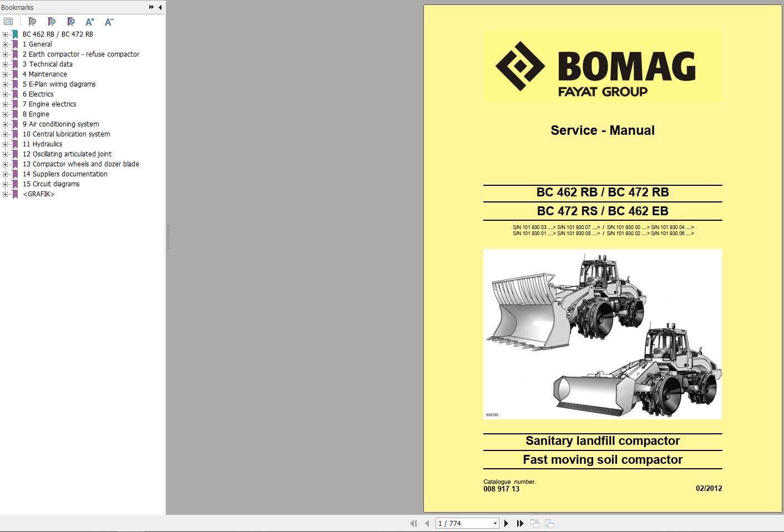Click the 'BC 472 RS / BC 462 EB' heading
Screen dimensions: 784x532
[603, 211]
